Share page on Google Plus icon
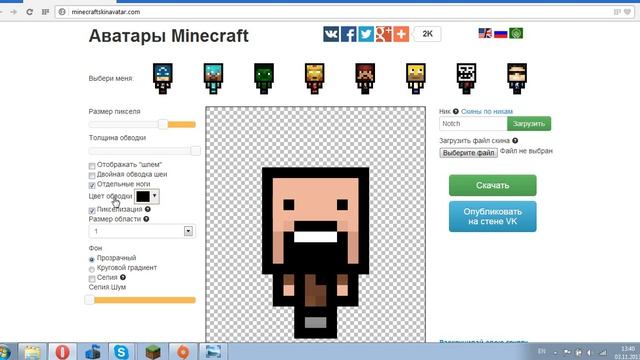640x360 pixels. [x=384, y=34]
